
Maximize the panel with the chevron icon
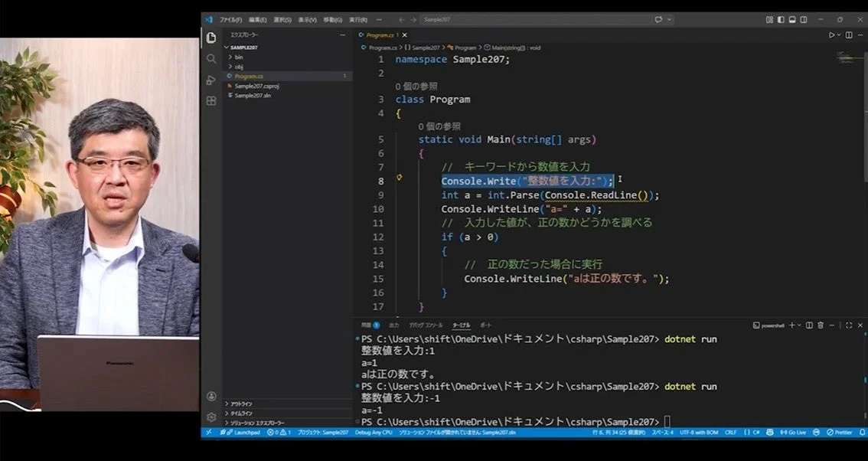pyautogui.click(x=849, y=325)
